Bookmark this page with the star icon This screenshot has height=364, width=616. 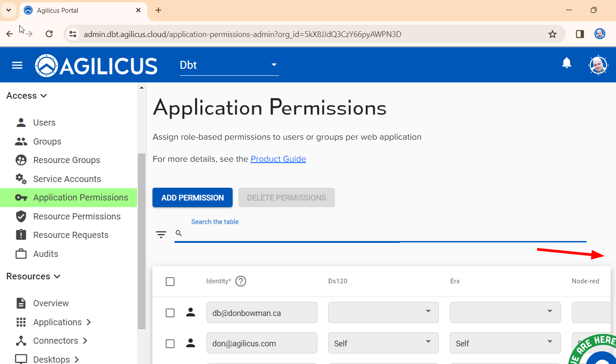[x=552, y=34]
